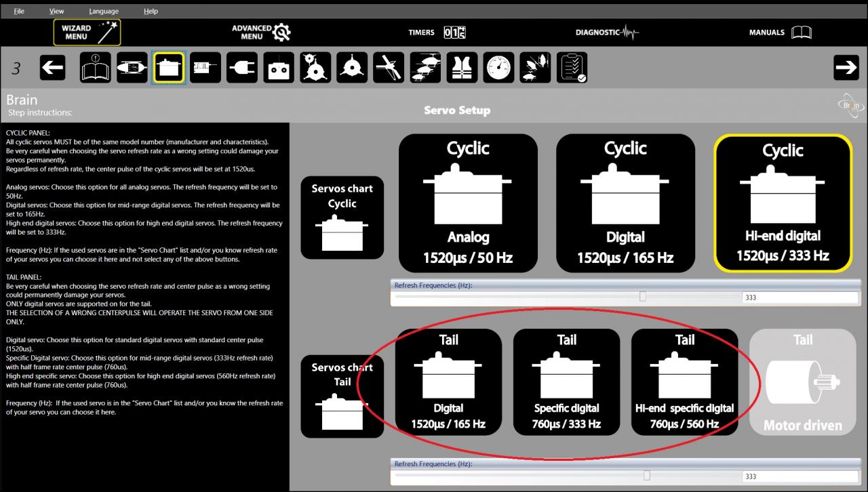
Task: Click the tail rotor blades step icon
Action: click(x=389, y=68)
